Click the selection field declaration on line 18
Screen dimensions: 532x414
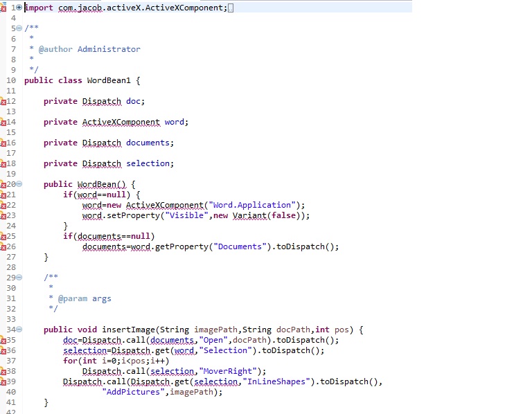coord(148,163)
